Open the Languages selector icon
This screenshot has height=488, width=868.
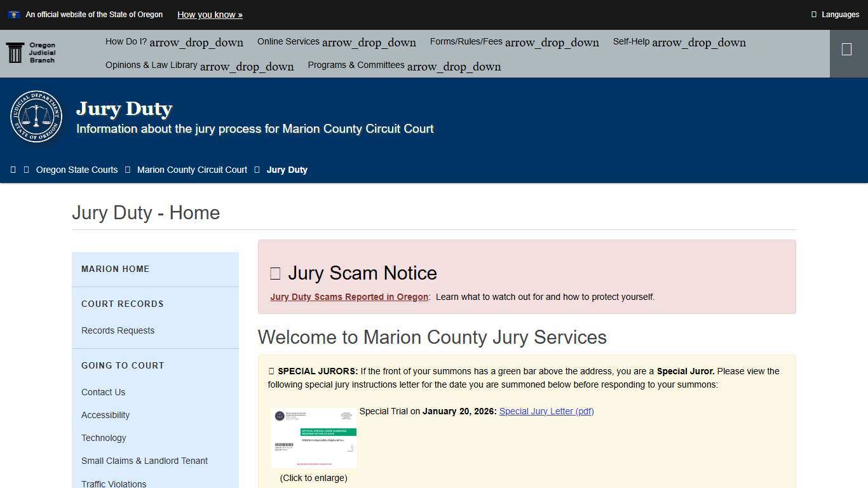(815, 14)
